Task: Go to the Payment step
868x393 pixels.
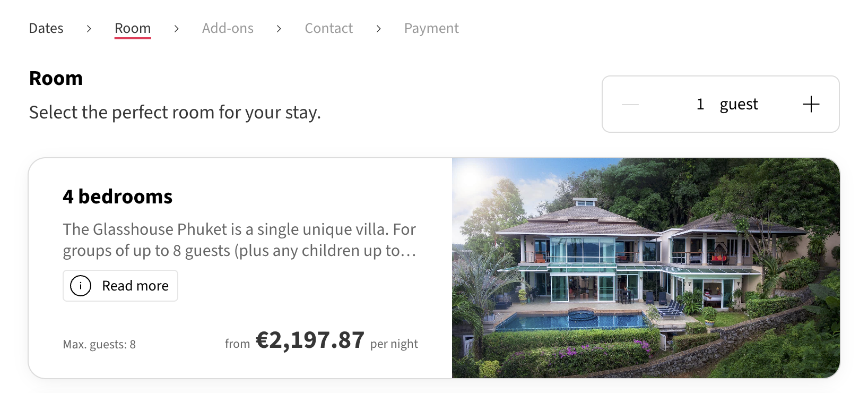Action: (431, 28)
